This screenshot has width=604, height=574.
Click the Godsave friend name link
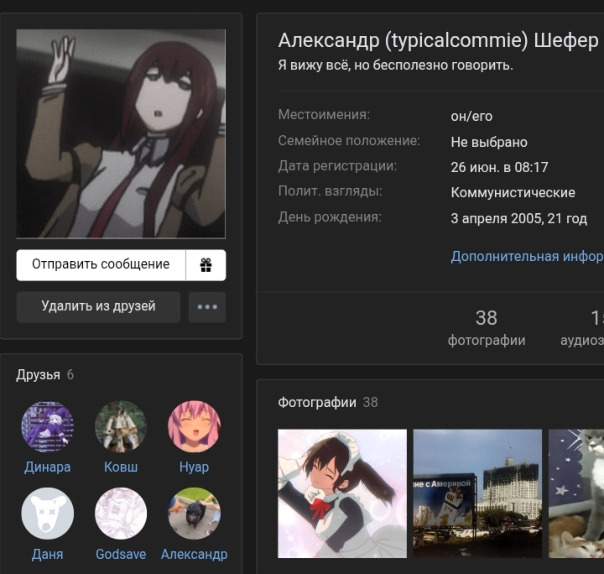[x=121, y=554]
